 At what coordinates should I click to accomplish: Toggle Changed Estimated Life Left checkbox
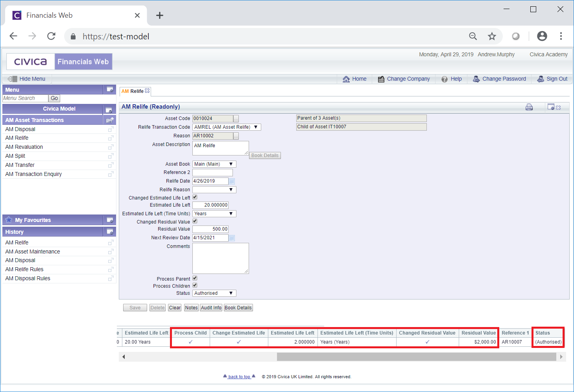point(195,197)
